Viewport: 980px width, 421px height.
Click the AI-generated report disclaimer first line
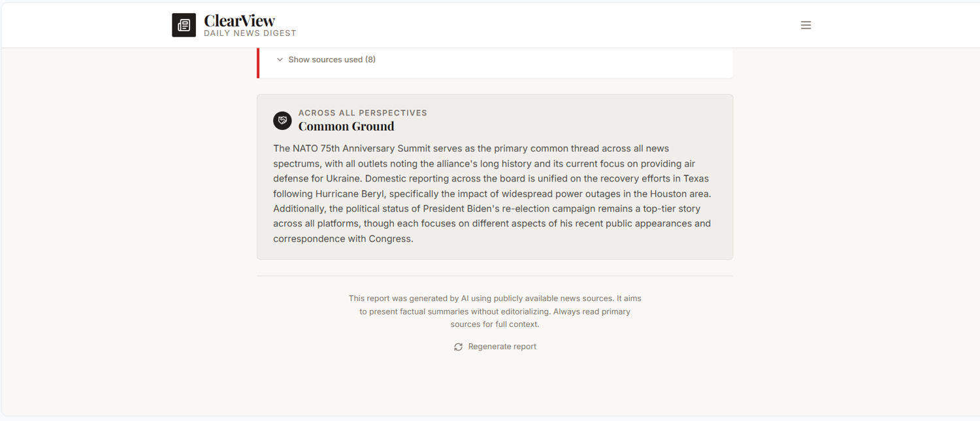pyautogui.click(x=495, y=298)
